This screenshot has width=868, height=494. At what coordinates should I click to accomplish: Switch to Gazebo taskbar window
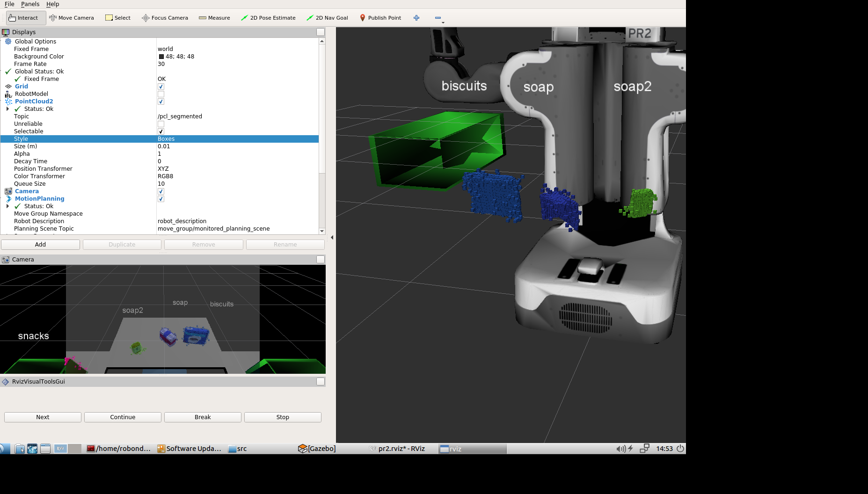[x=317, y=449]
